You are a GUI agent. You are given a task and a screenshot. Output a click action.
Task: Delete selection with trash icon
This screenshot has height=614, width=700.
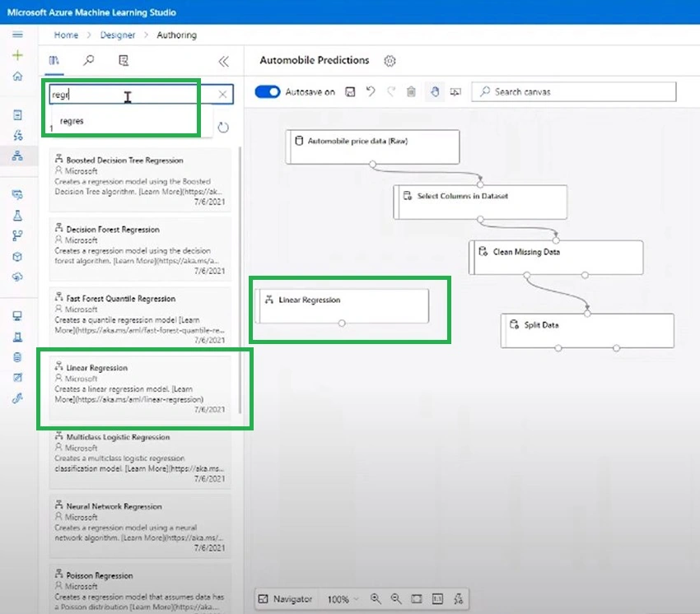(411, 91)
